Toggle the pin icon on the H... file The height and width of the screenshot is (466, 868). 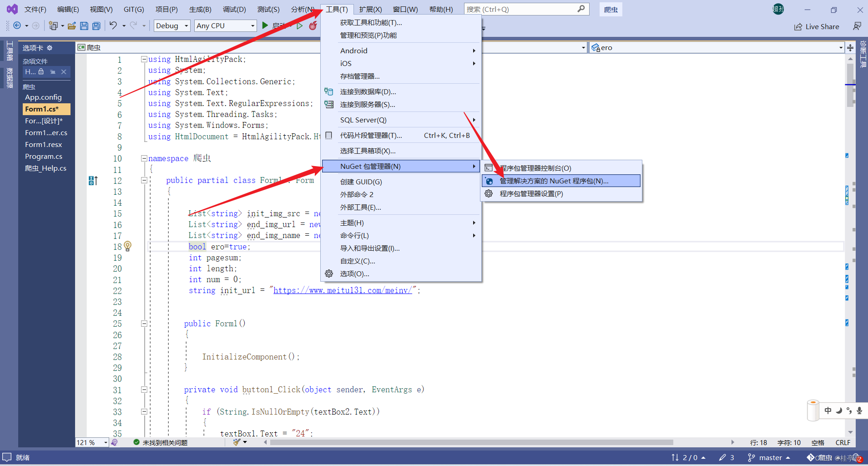coord(53,71)
